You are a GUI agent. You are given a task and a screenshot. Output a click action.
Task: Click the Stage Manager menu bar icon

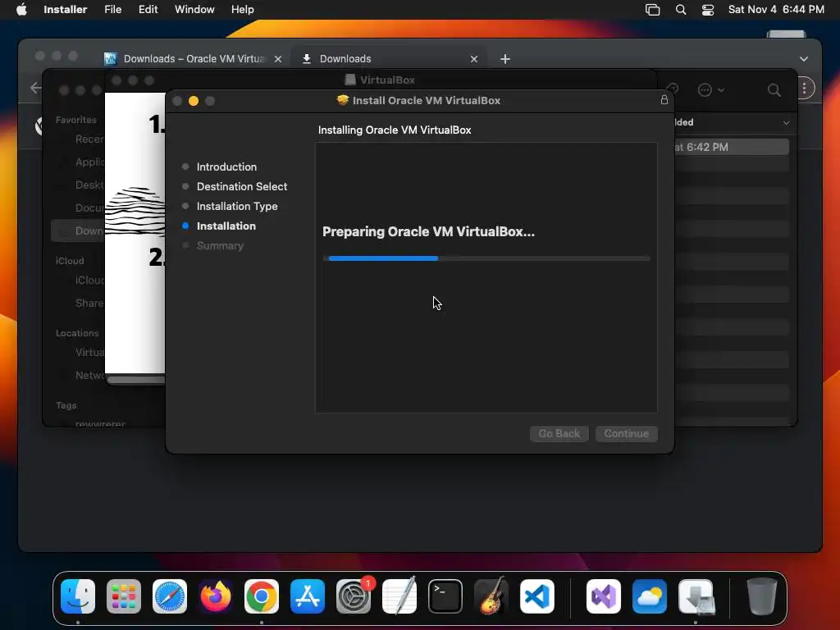point(652,10)
